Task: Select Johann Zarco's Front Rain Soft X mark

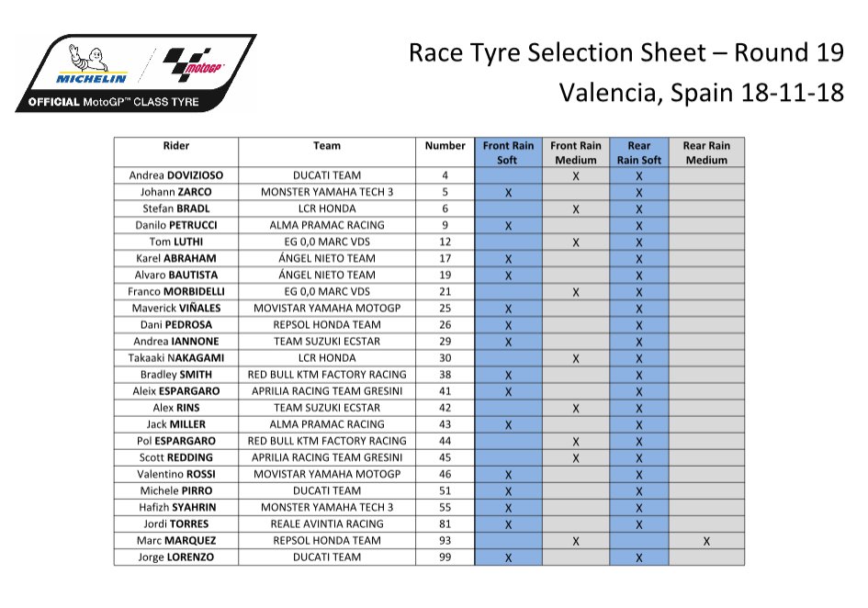Action: pyautogui.click(x=507, y=192)
